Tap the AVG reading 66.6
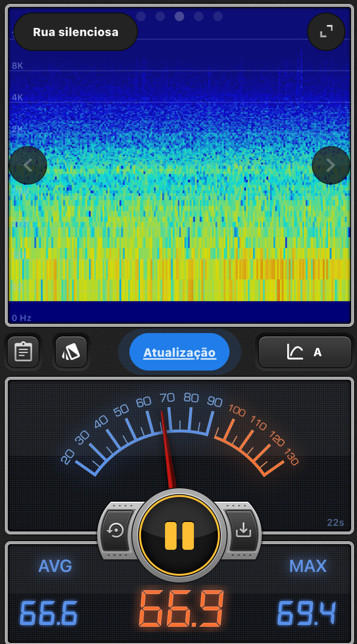 48,613
